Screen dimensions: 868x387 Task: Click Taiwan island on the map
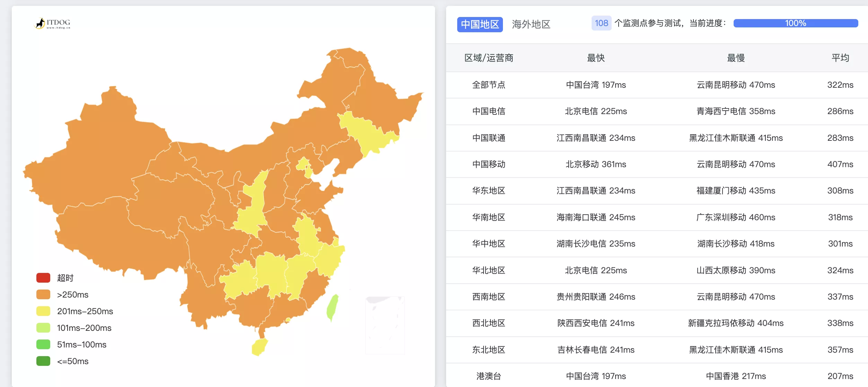(x=332, y=308)
